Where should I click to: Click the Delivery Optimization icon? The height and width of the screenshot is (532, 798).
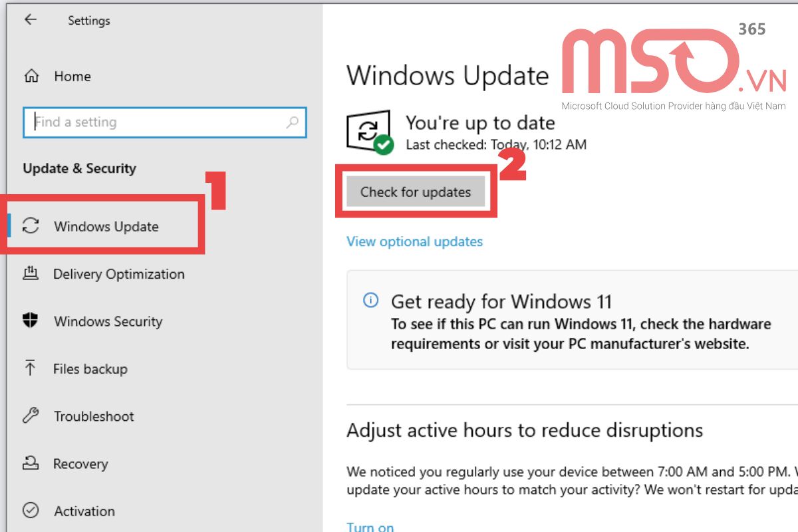(x=31, y=274)
